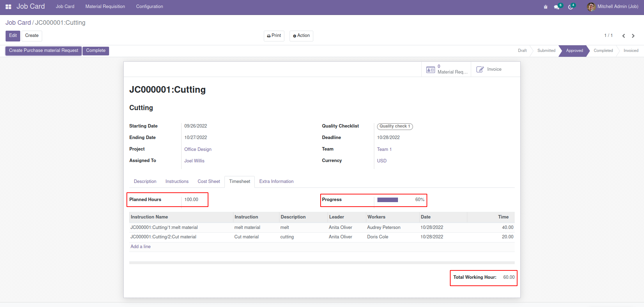Click Add a line link
The height and width of the screenshot is (307, 644).
pos(140,247)
